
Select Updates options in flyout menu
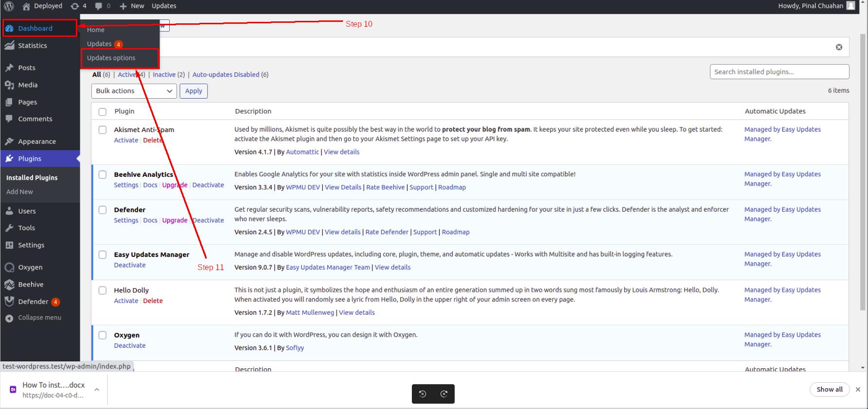tap(111, 58)
